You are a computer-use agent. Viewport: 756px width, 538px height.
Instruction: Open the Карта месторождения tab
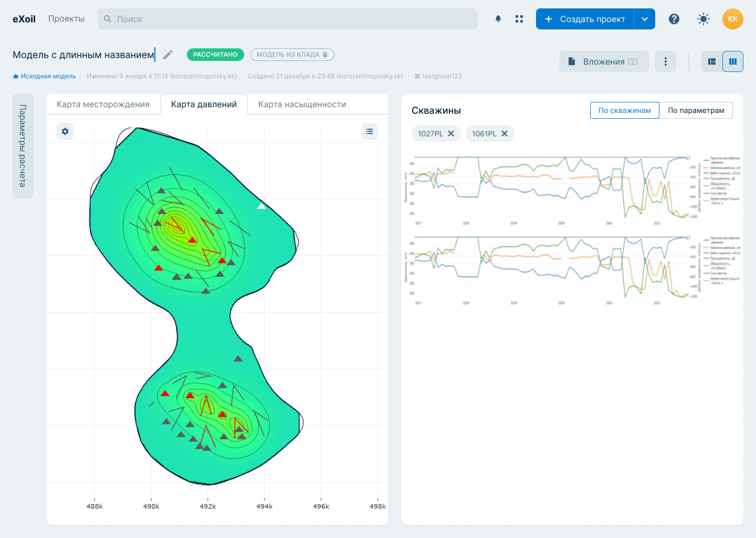coord(103,104)
